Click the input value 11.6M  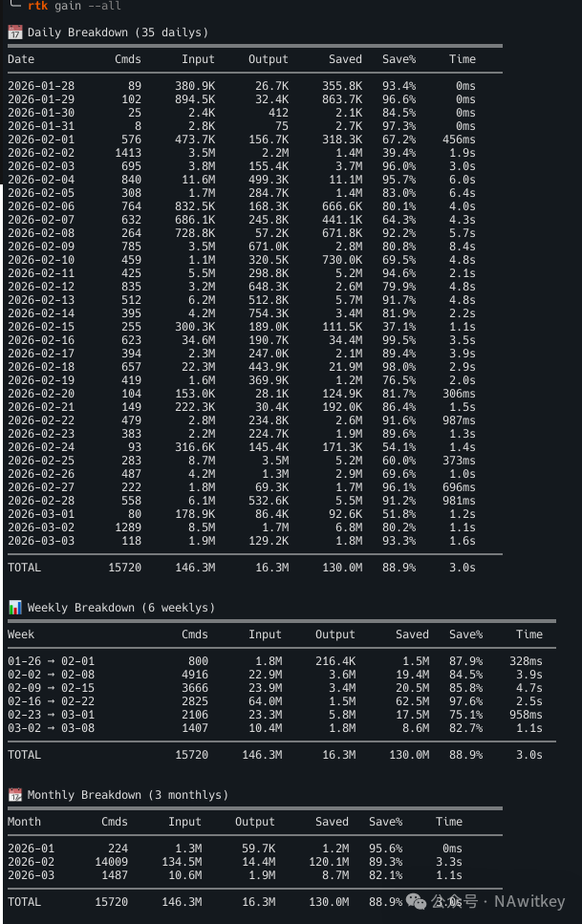pos(199,180)
